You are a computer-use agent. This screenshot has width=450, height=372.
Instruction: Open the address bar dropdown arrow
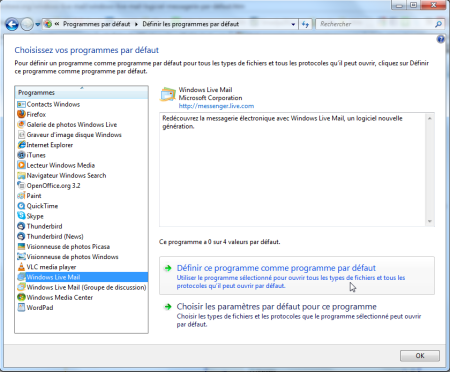(x=293, y=24)
